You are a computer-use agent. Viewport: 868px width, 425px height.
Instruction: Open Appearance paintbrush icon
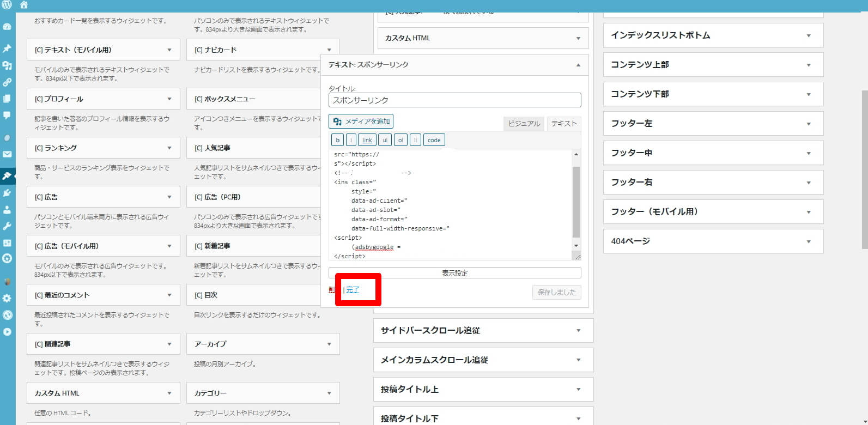(x=7, y=176)
